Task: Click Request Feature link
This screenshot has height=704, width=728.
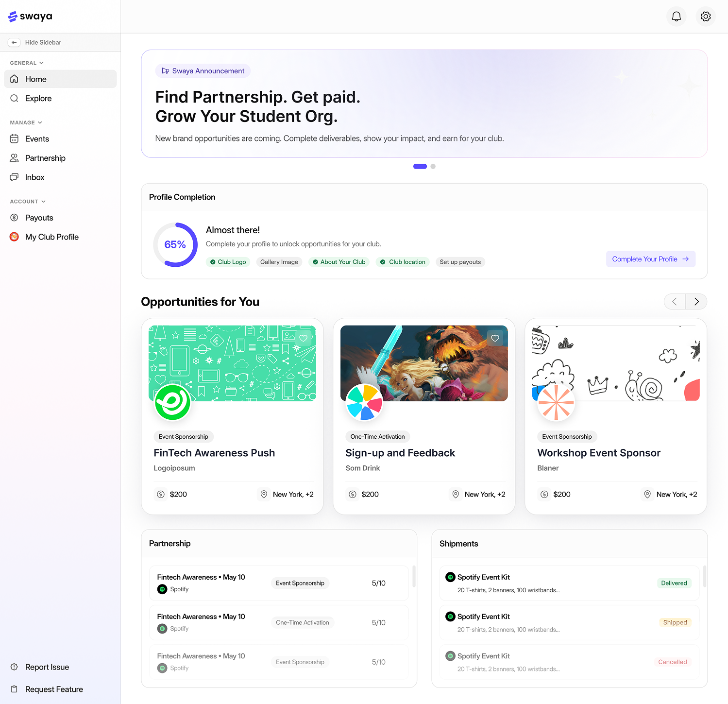Action: coord(54,689)
